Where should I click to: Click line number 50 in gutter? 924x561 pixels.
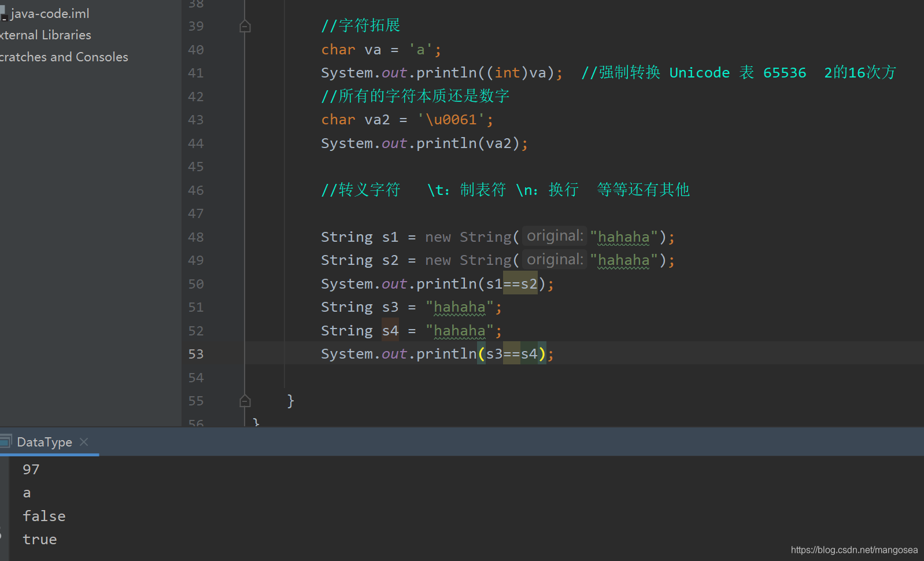[x=196, y=284]
